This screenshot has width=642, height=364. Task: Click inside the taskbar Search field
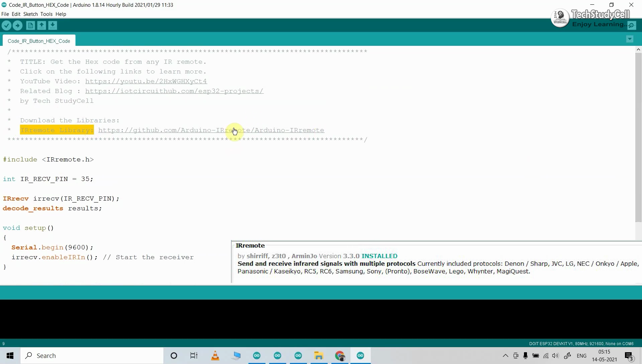tap(90, 355)
